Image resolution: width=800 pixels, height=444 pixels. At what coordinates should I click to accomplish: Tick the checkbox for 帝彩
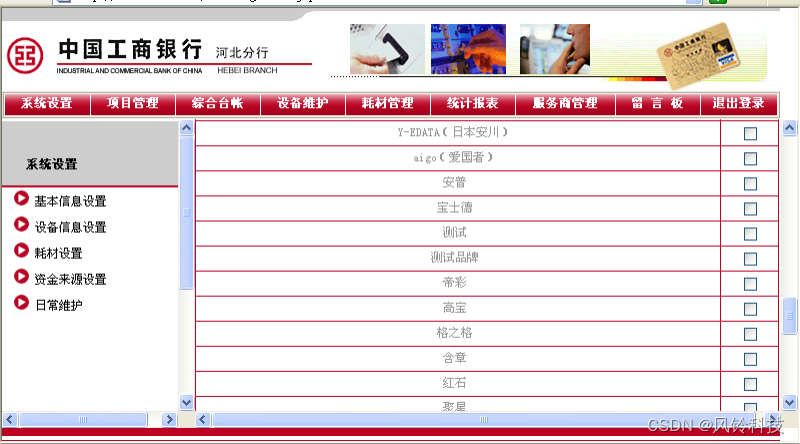(750, 284)
